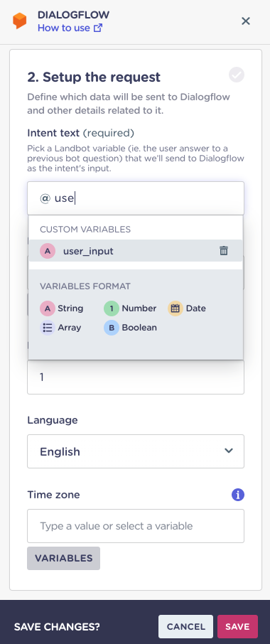Viewport: 270px width, 644px height.
Task: Show the Time zone info tooltip icon
Action: click(238, 495)
